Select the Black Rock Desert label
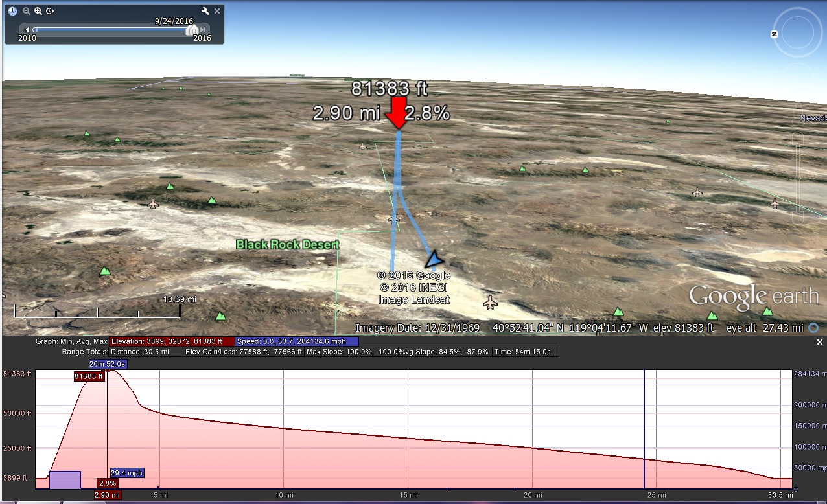Image resolution: width=827 pixels, height=504 pixels. (287, 244)
